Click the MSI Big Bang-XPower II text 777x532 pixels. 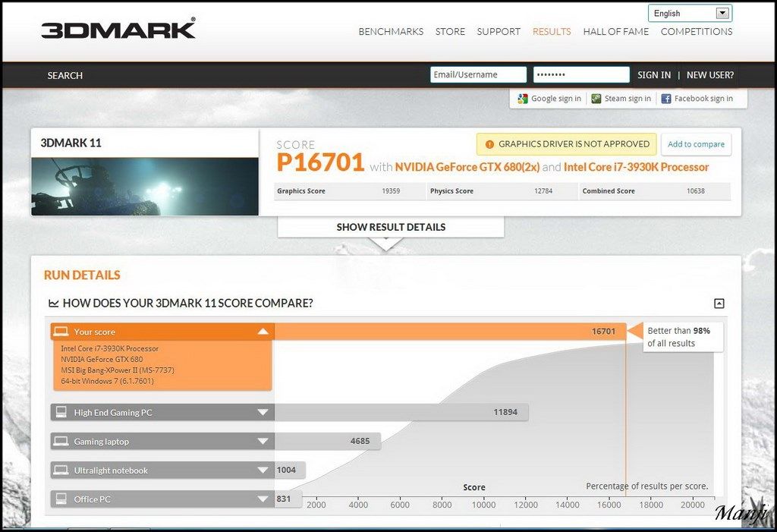point(118,370)
